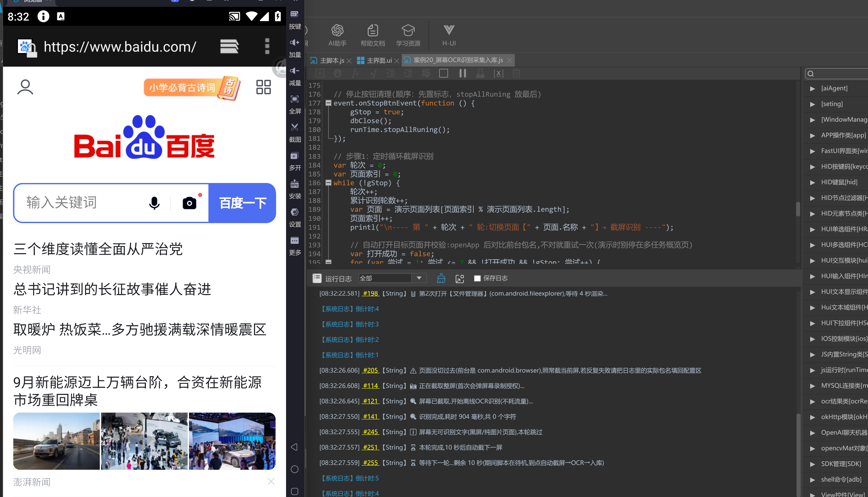Open the AI助手 assistant tool
Image resolution: width=868 pixels, height=497 pixels.
coord(337,35)
